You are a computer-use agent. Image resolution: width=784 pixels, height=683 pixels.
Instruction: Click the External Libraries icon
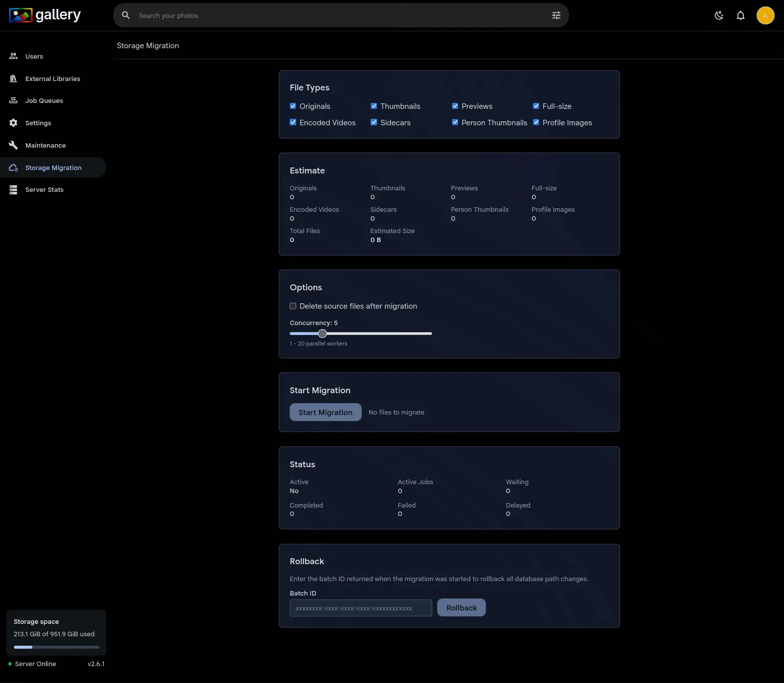tap(13, 79)
